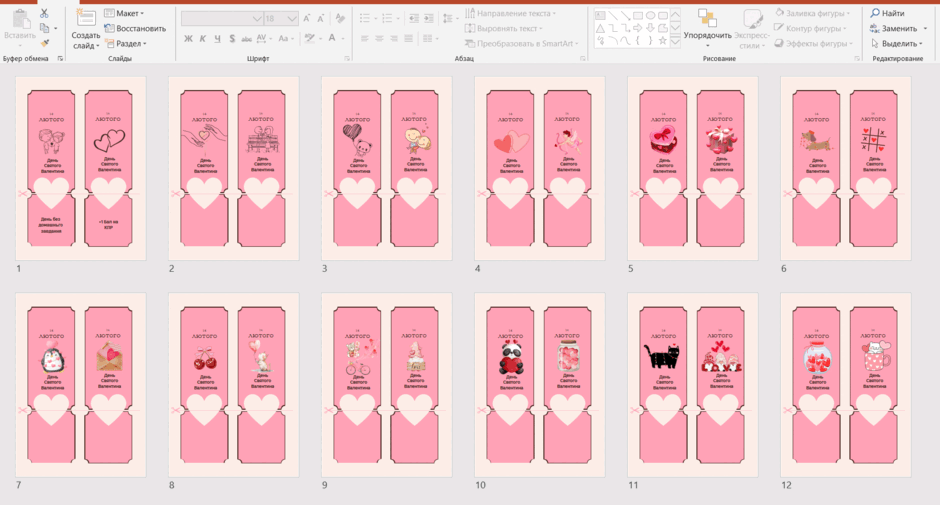Toggle italic formatting with К button
940x505 pixels.
point(203,38)
